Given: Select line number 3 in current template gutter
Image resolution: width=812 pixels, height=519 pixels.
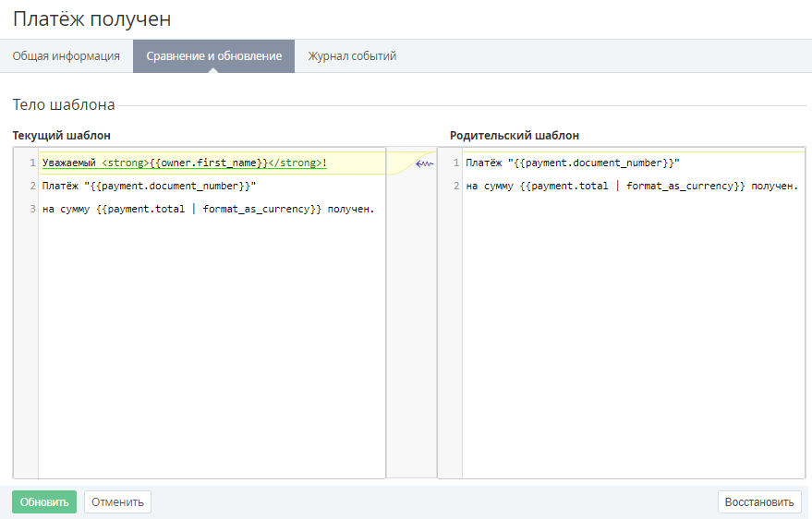Looking at the screenshot, I should [x=31, y=210].
